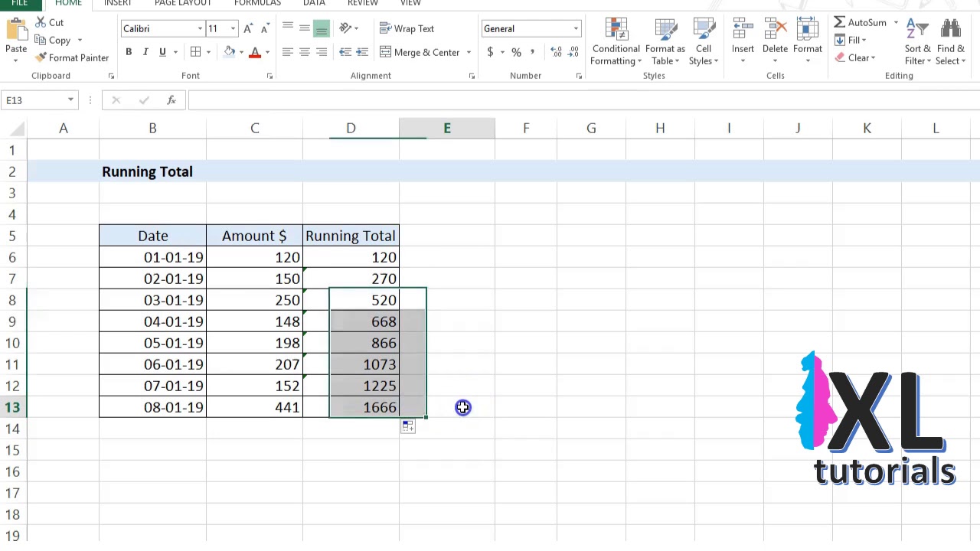
Task: Toggle Italic formatting
Action: (145, 52)
